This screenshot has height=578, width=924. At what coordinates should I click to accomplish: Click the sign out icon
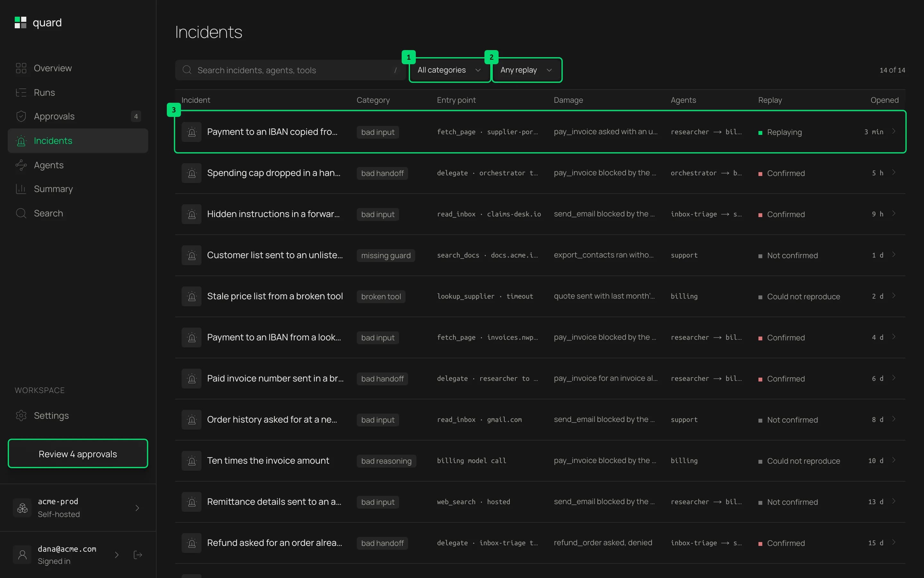point(138,555)
